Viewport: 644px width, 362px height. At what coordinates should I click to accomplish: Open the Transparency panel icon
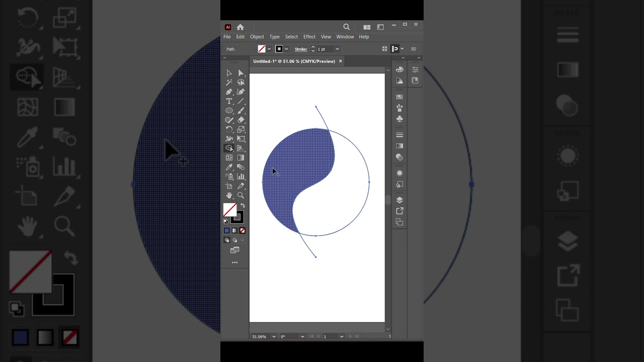click(x=399, y=157)
